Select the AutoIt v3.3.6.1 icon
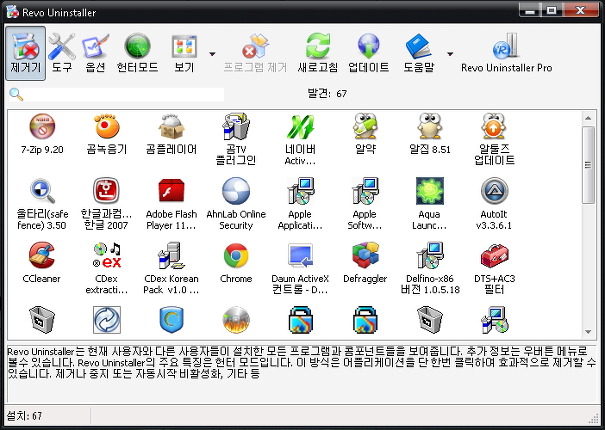 tap(494, 191)
